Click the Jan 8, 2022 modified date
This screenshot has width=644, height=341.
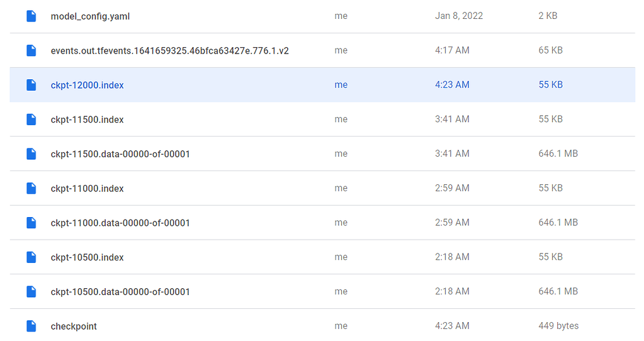tap(459, 16)
